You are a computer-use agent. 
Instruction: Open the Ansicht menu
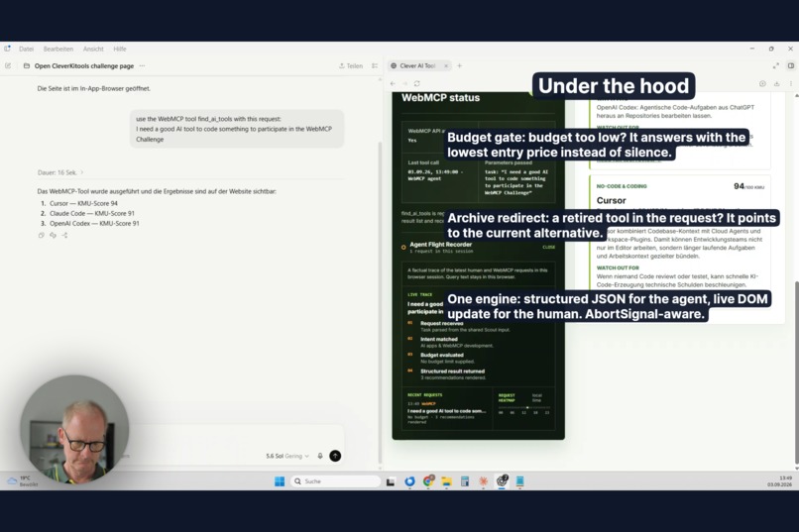click(93, 49)
